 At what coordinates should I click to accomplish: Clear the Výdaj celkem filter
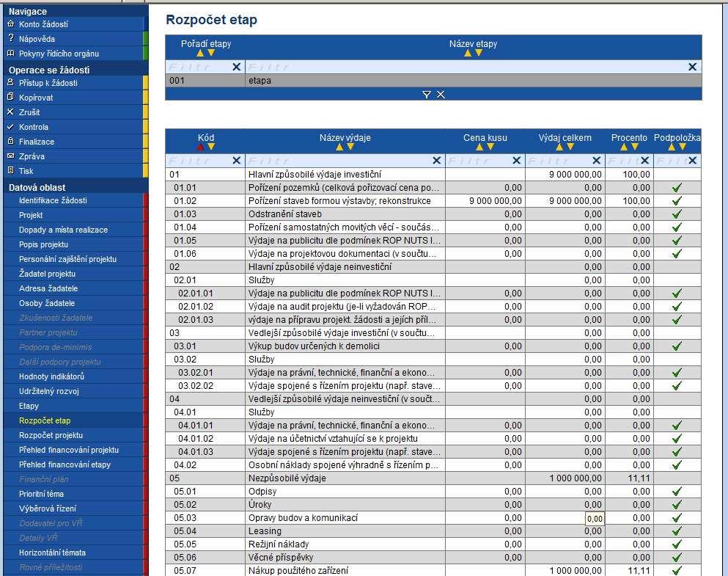point(597,160)
